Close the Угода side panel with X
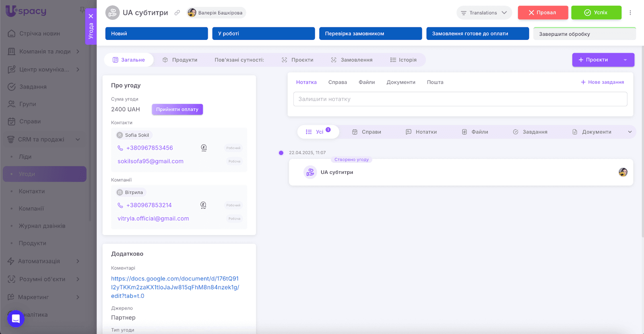This screenshot has height=334, width=644. (x=91, y=16)
